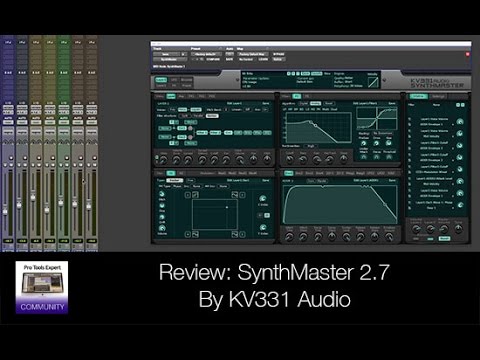
Task: Click the Filter 1 block in routing
Action: [202, 133]
